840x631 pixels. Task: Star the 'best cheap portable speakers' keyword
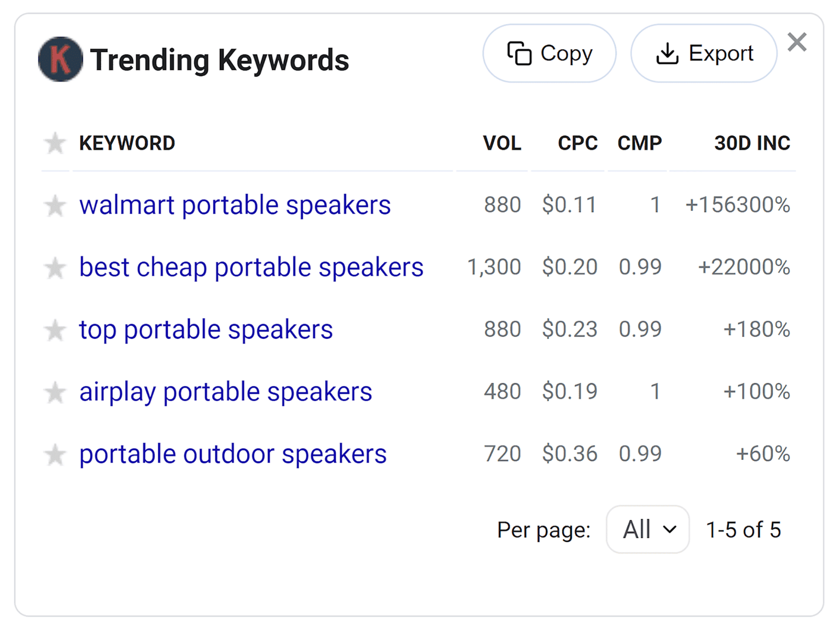point(55,268)
